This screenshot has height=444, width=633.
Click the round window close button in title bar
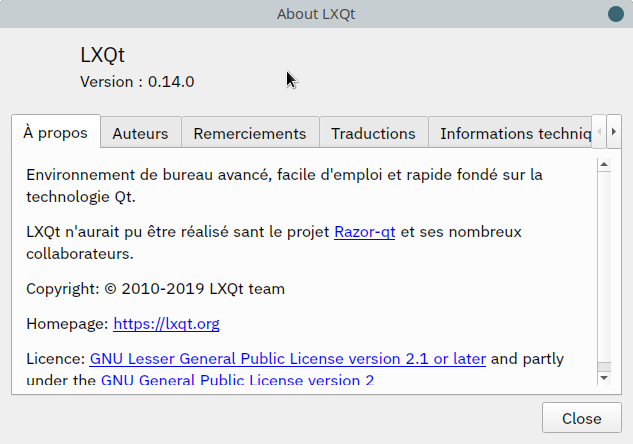tap(616, 14)
